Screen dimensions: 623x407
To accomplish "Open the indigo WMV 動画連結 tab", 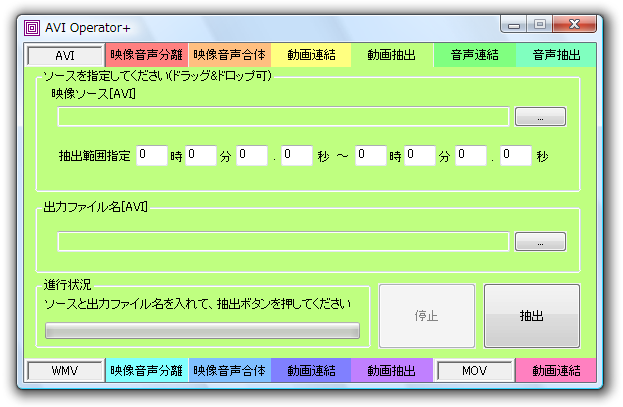I will pos(311,370).
